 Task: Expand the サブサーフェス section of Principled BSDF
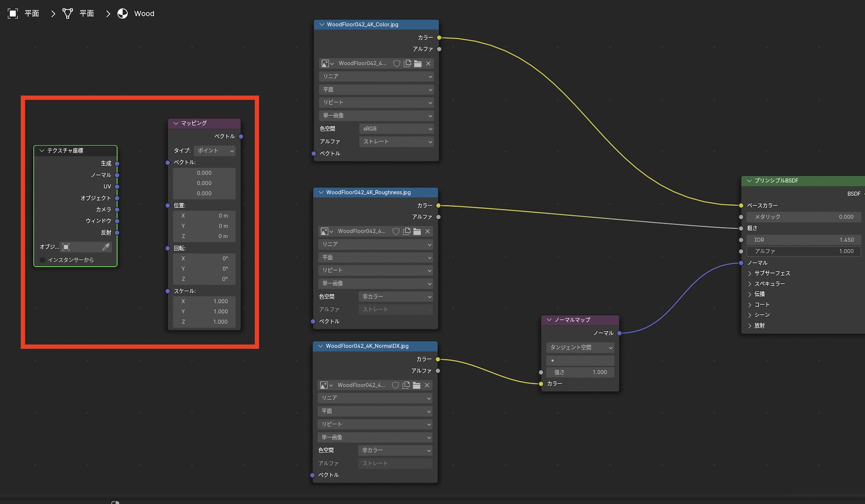(750, 273)
